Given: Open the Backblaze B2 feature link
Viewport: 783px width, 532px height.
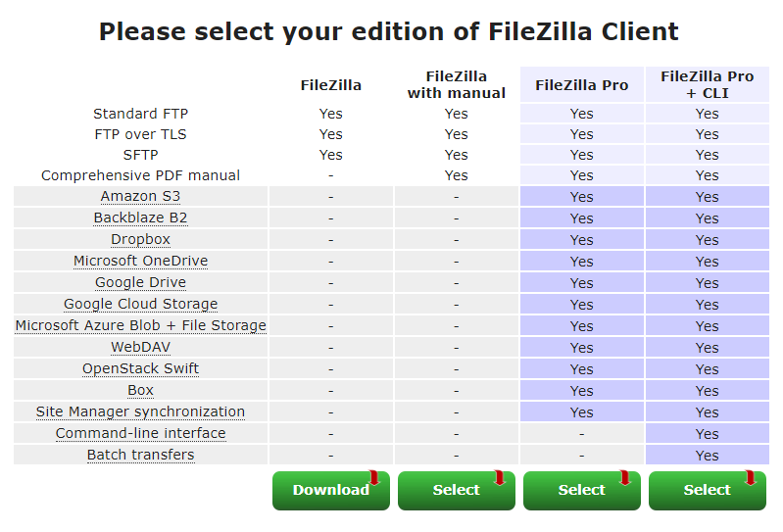Looking at the screenshot, I should [x=140, y=218].
